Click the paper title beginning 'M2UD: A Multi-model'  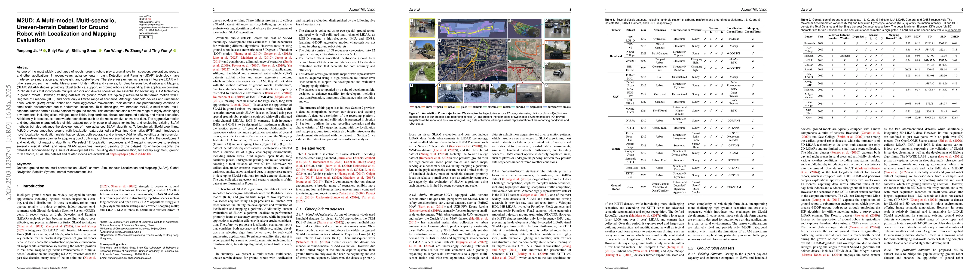click(66, 30)
